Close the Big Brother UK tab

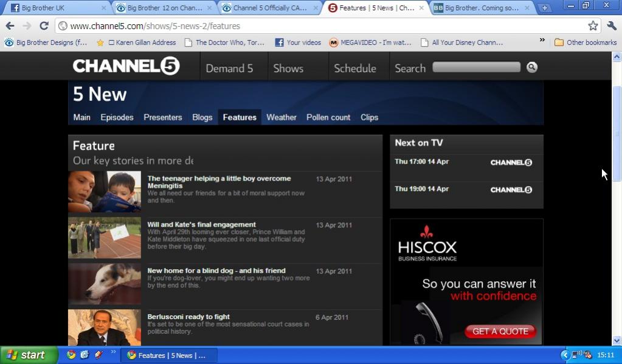(103, 8)
